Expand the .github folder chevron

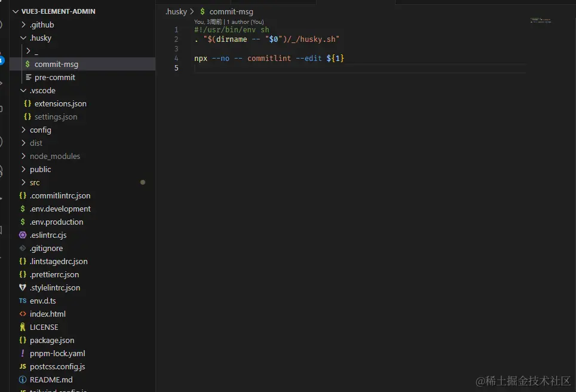23,24
